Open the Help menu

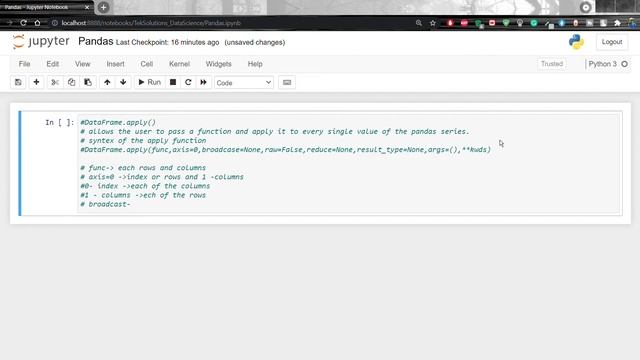tap(255, 64)
